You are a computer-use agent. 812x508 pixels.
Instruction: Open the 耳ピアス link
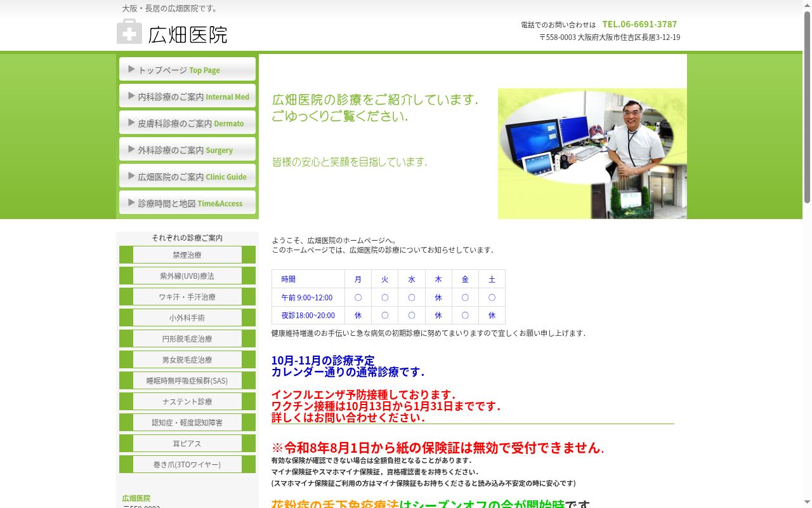187,443
